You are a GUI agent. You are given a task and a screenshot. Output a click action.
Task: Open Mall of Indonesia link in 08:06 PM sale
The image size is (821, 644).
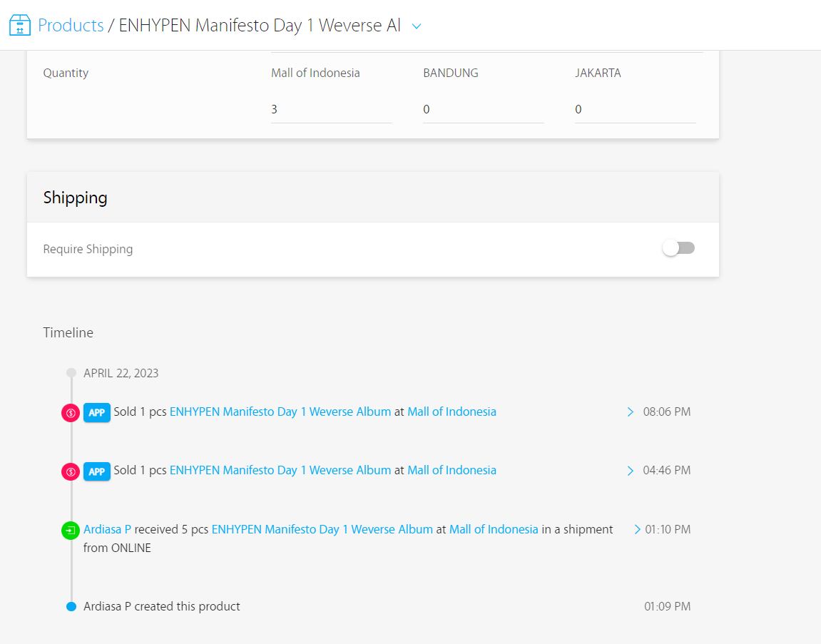click(452, 412)
